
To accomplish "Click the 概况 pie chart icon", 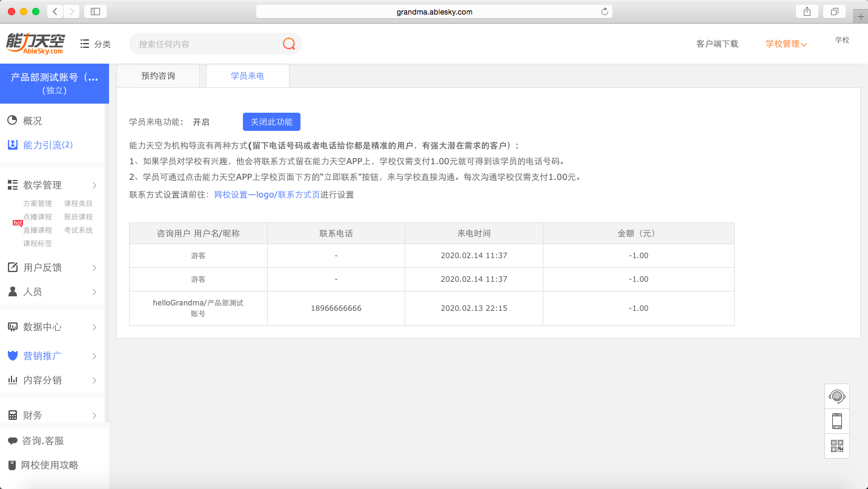I will pos(12,121).
